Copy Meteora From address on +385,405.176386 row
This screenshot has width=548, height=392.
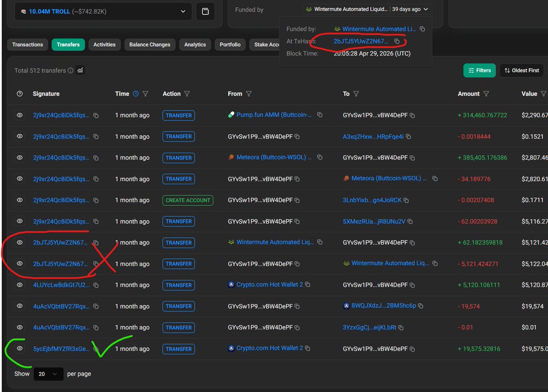[320, 157]
